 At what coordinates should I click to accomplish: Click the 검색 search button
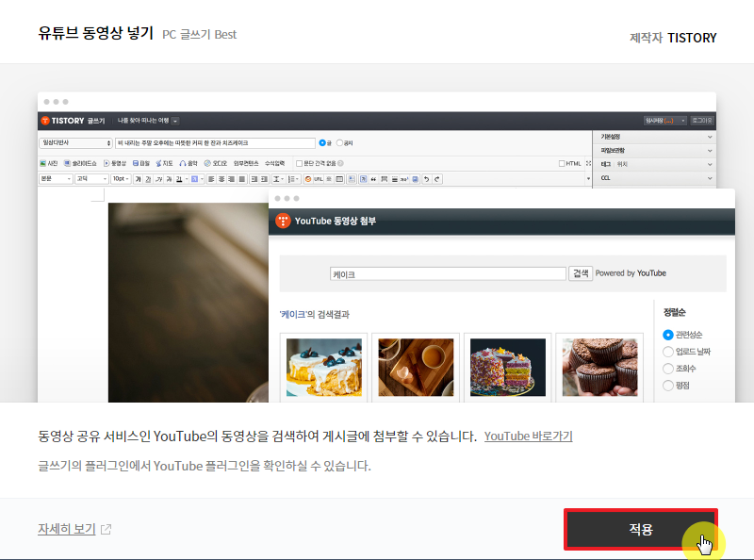pyautogui.click(x=581, y=273)
